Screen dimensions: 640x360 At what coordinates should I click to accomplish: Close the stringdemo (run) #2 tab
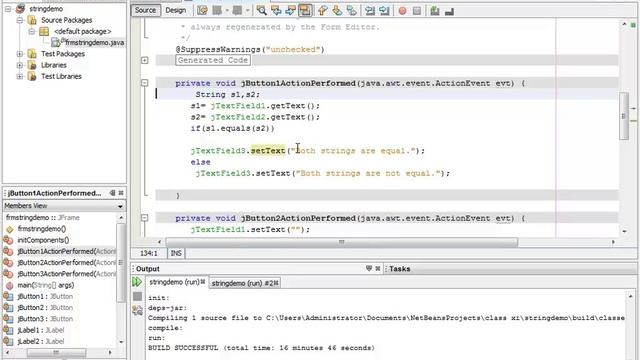pyautogui.click(x=276, y=283)
